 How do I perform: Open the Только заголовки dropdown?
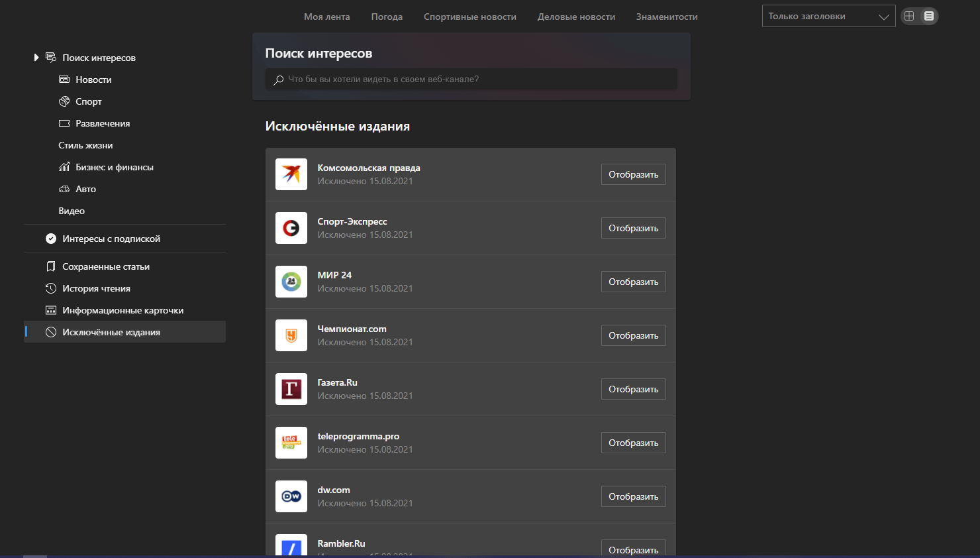(x=828, y=17)
